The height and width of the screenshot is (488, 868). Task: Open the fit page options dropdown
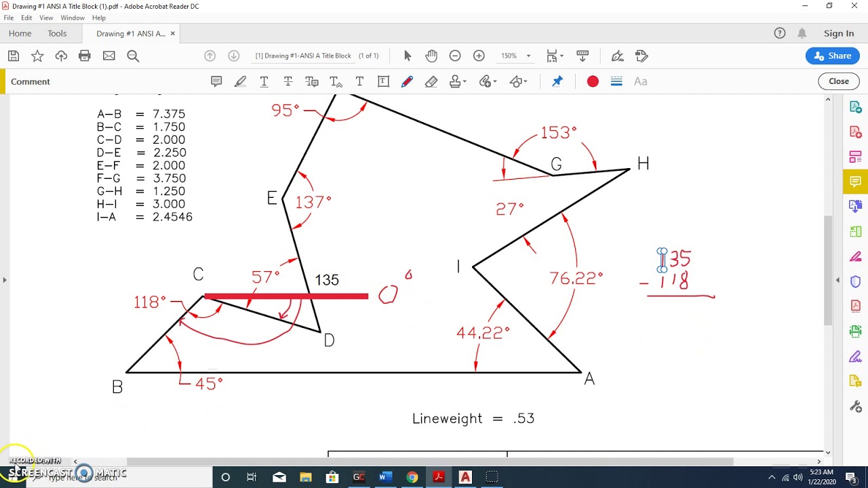555,56
